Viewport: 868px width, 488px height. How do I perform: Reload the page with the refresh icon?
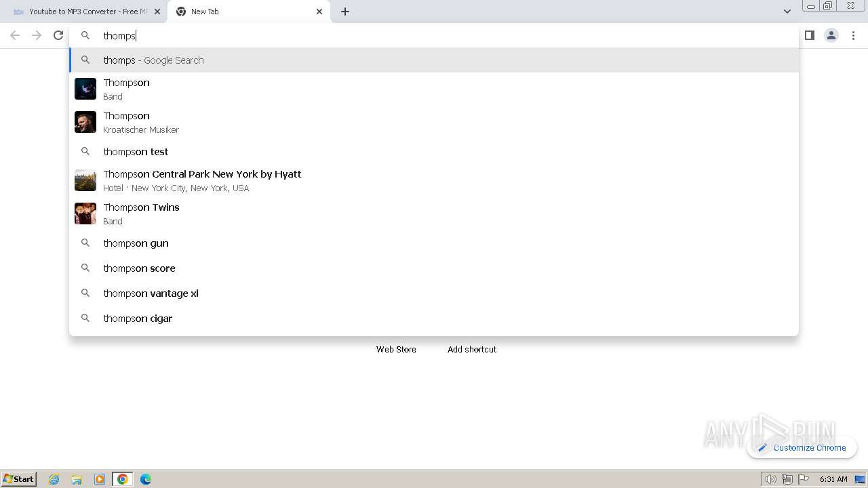pos(58,35)
